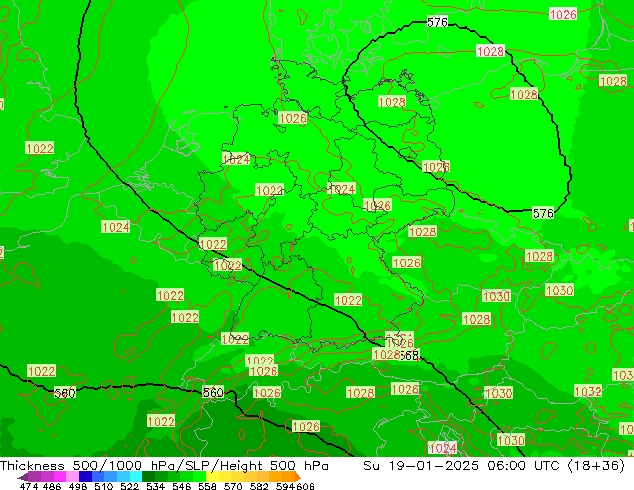Click the legend value '510'

[104, 486]
